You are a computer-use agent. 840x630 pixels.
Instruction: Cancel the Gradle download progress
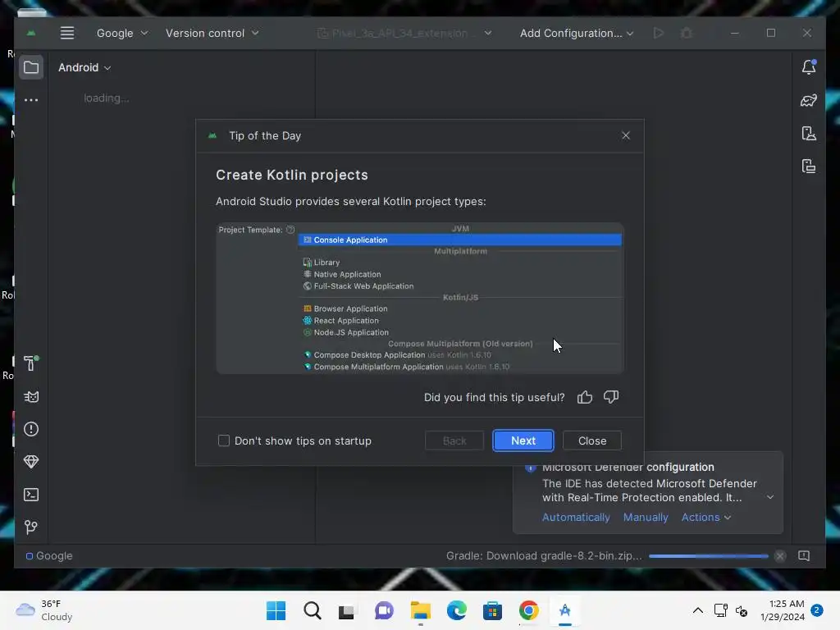(780, 556)
